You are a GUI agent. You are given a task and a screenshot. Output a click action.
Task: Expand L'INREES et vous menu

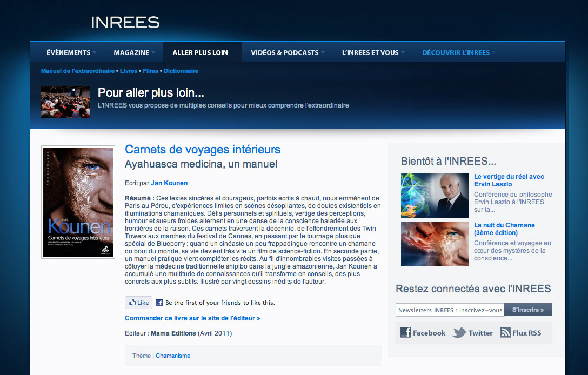click(x=373, y=53)
